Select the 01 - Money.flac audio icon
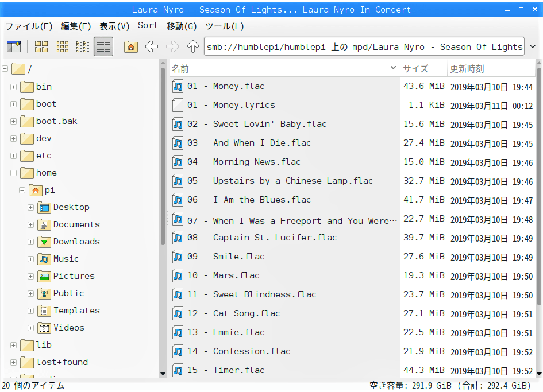Viewport: 543px width, 392px height. (178, 86)
